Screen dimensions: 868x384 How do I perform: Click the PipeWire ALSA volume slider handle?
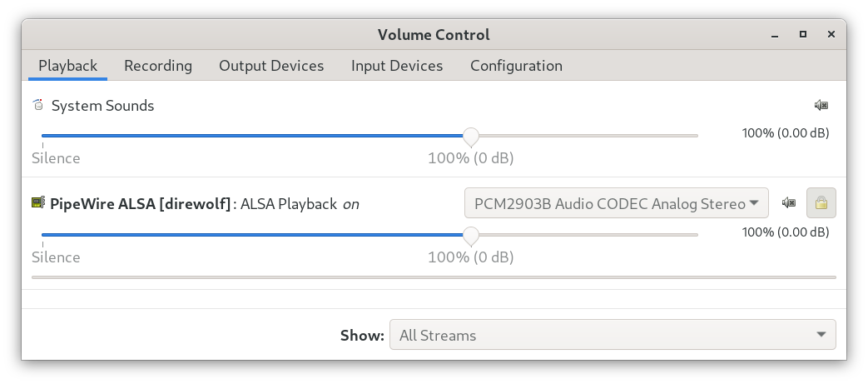click(471, 236)
